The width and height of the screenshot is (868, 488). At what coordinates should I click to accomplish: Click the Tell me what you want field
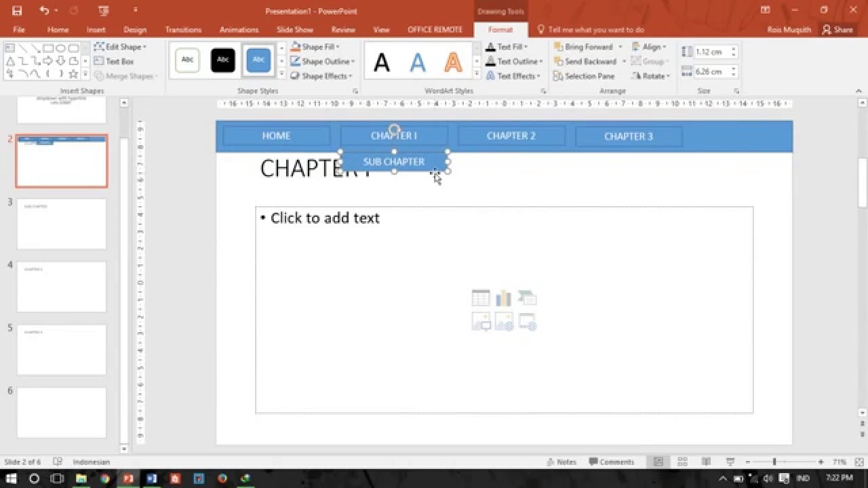[x=590, y=30]
